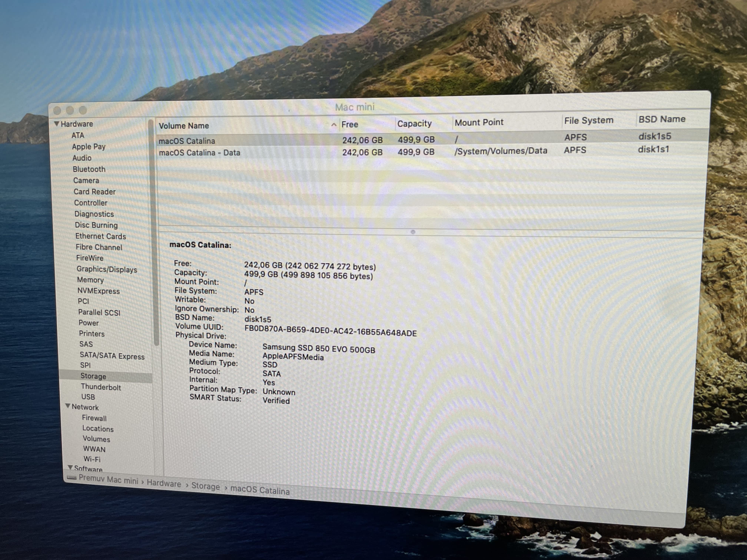Click the pane divider handle dot
Screen dimensions: 747x560
pyautogui.click(x=413, y=232)
